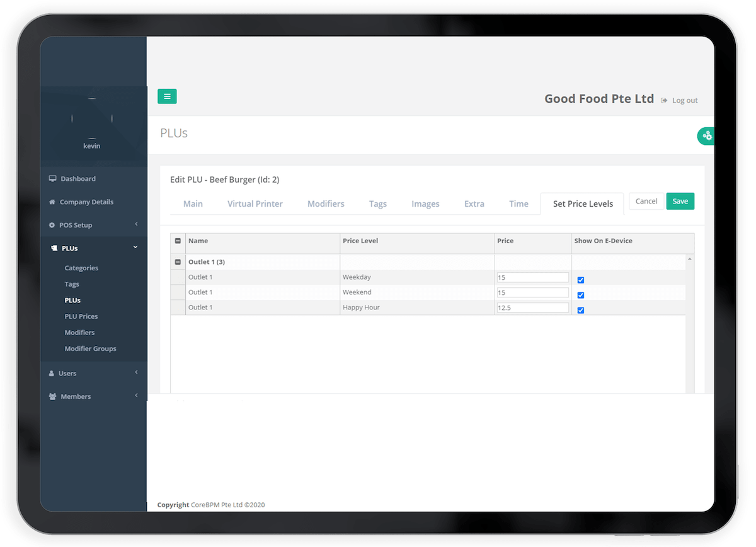Open Modifier Groups in the sidebar
Screen dimensions: 756x547
[90, 348]
